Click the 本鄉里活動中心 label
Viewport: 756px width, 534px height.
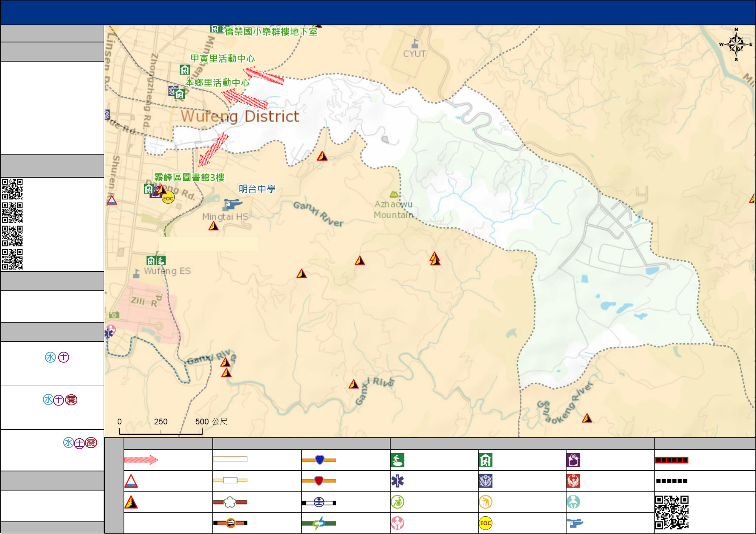pos(217,82)
